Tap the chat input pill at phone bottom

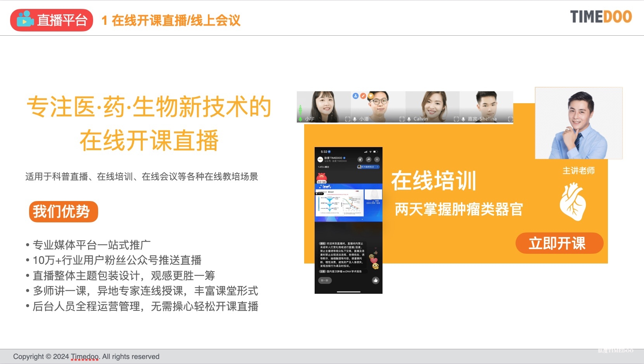(x=325, y=280)
